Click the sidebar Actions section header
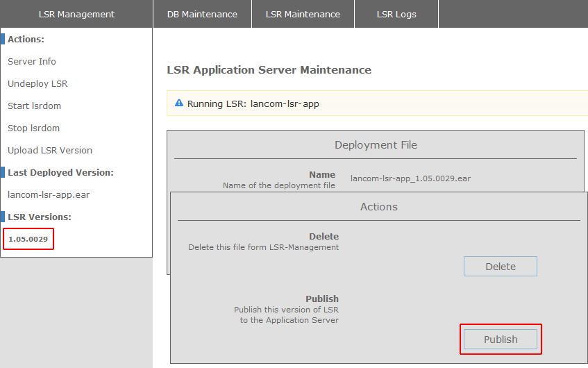The height and width of the screenshot is (368, 588). click(26, 39)
